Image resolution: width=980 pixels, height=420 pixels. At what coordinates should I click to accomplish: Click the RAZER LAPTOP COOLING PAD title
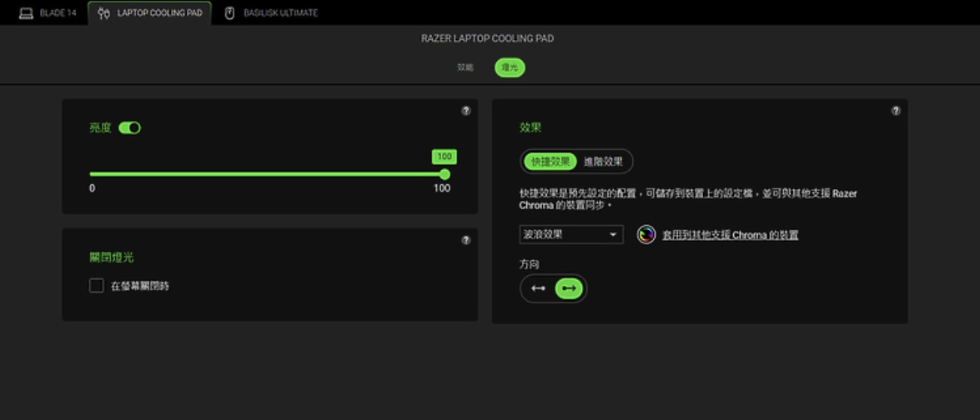[x=488, y=38]
